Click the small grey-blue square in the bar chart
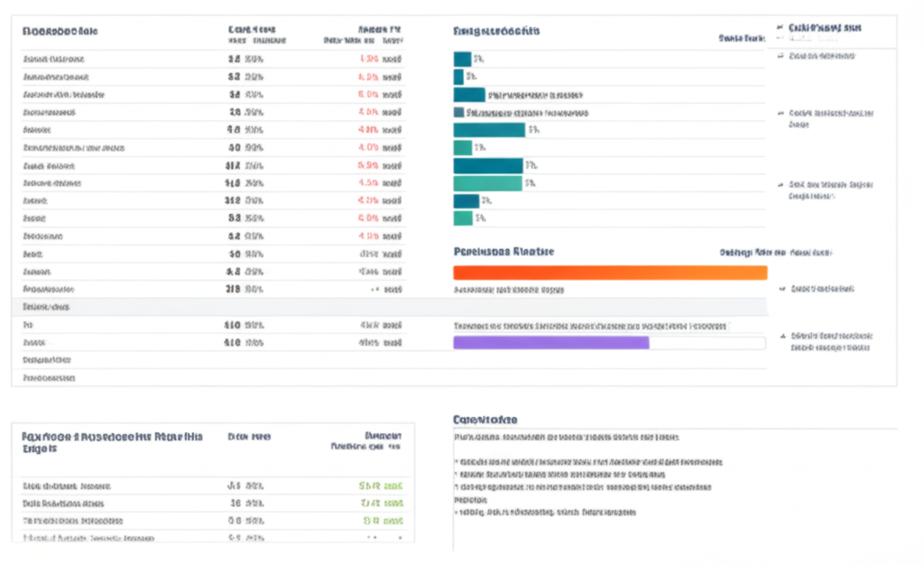This screenshot has height=565, width=924. (x=458, y=114)
